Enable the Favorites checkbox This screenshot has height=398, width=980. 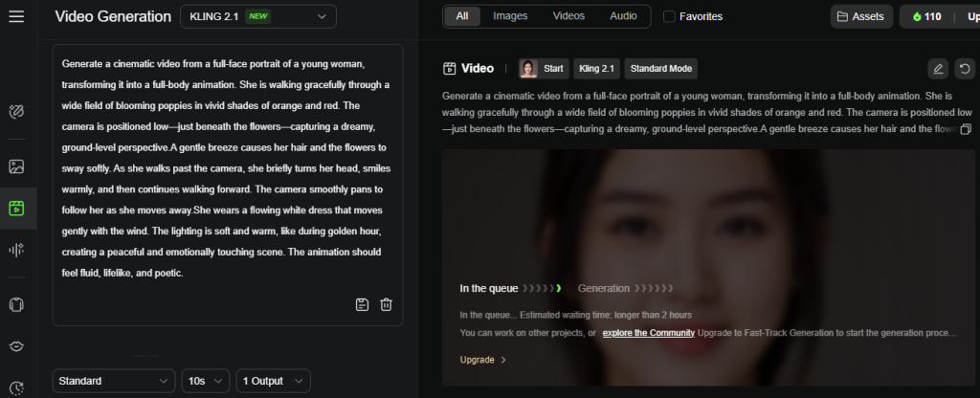tap(669, 16)
